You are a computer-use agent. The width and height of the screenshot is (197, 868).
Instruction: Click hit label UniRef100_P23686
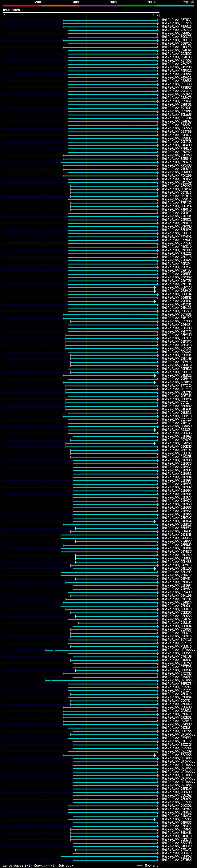[x=177, y=81]
